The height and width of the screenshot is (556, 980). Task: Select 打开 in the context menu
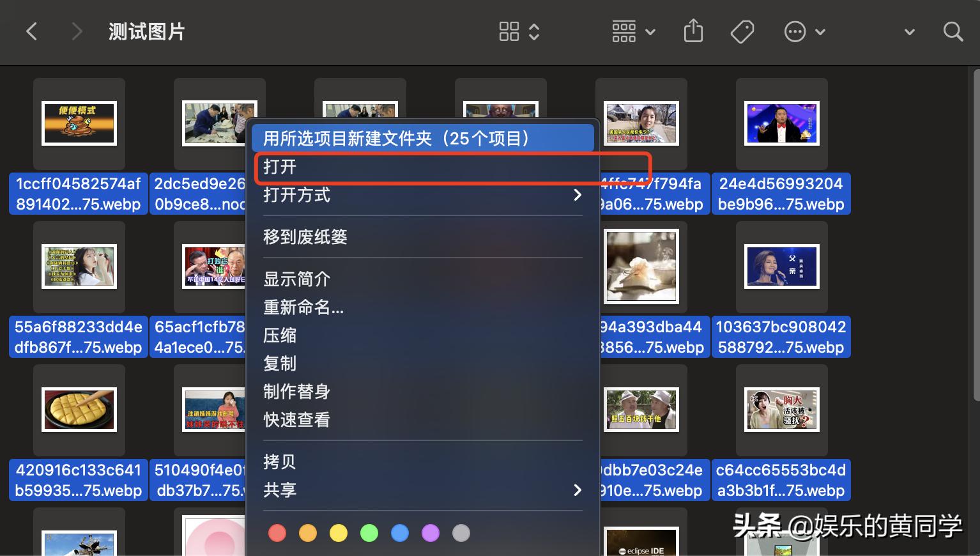pos(422,167)
